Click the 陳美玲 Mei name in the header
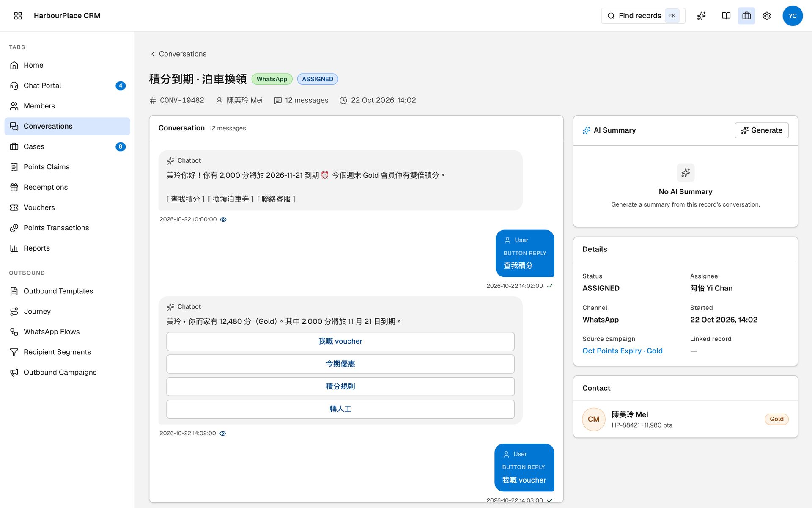812x508 pixels. coord(244,100)
